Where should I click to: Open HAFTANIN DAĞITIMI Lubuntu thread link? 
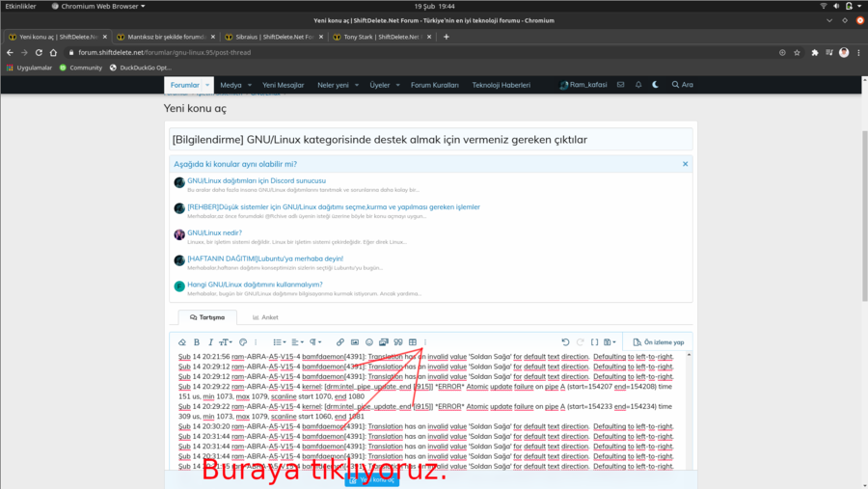click(x=265, y=258)
